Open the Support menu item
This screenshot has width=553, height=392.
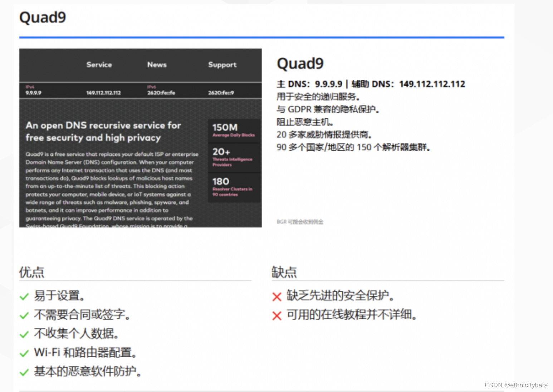222,65
